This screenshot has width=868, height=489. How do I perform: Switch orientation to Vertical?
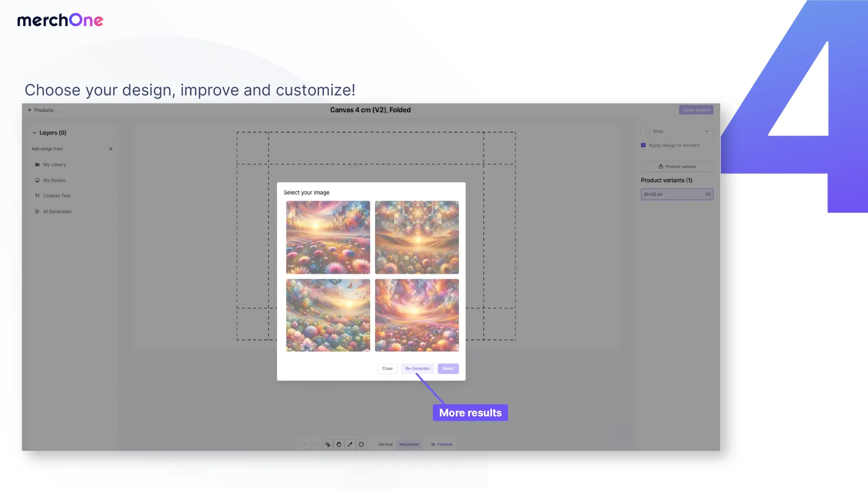point(386,444)
